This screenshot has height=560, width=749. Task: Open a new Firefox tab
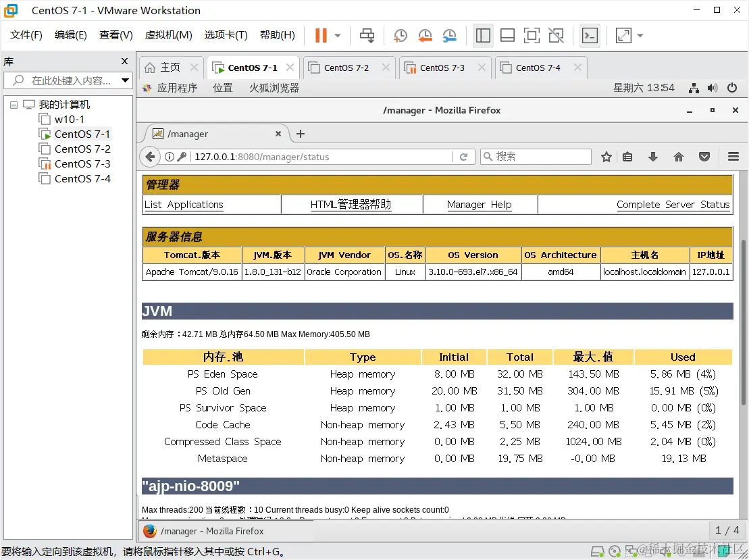click(x=301, y=134)
